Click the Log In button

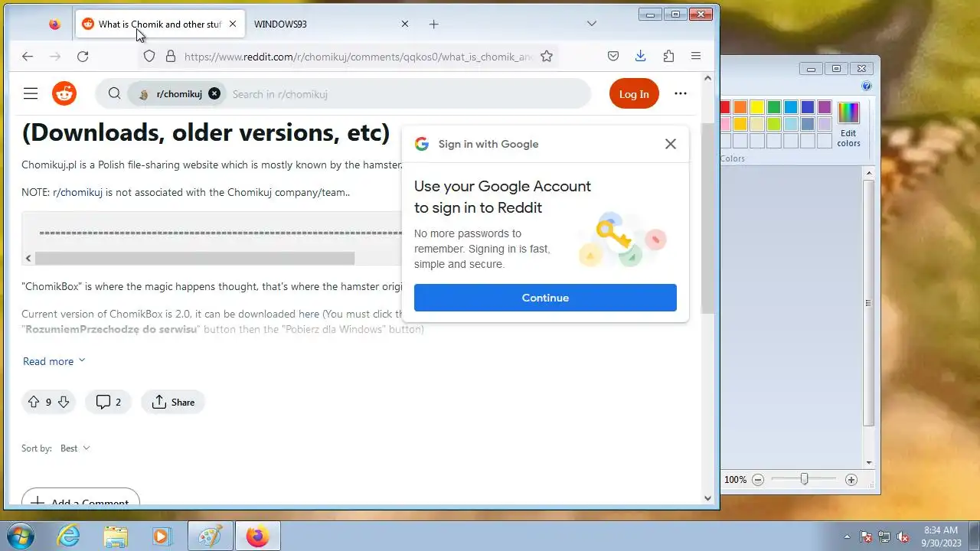pyautogui.click(x=634, y=93)
